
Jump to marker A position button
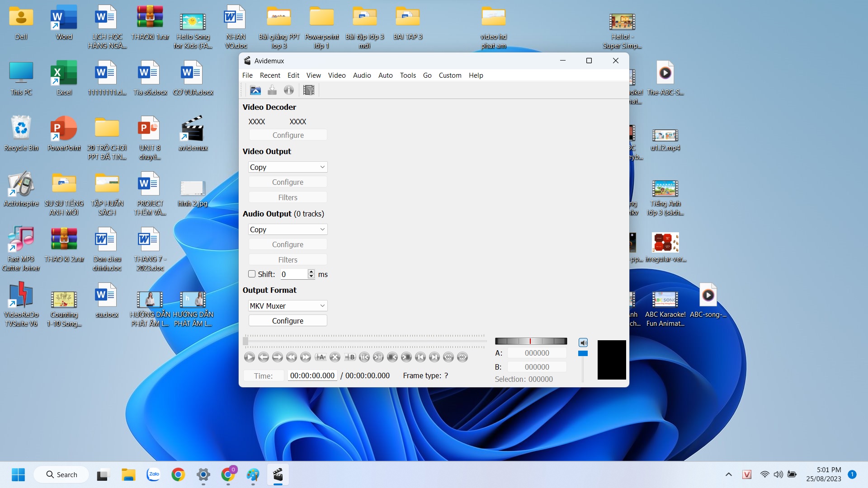364,357
